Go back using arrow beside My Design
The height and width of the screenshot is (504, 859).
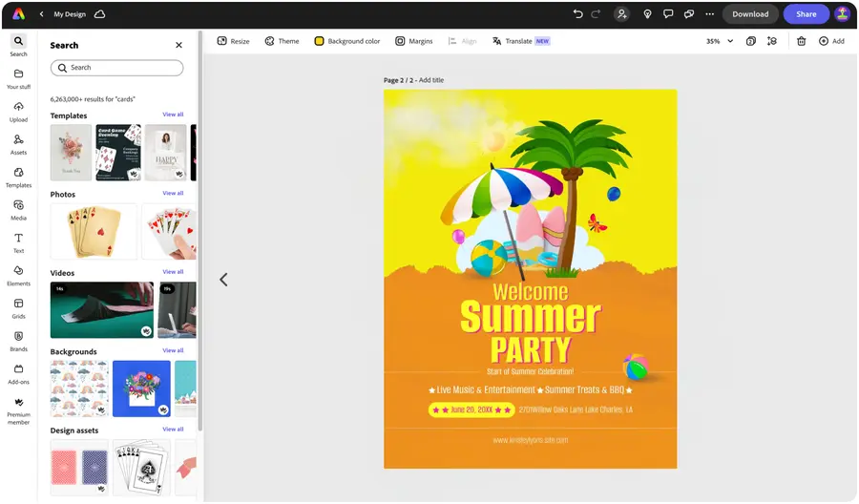tap(42, 14)
